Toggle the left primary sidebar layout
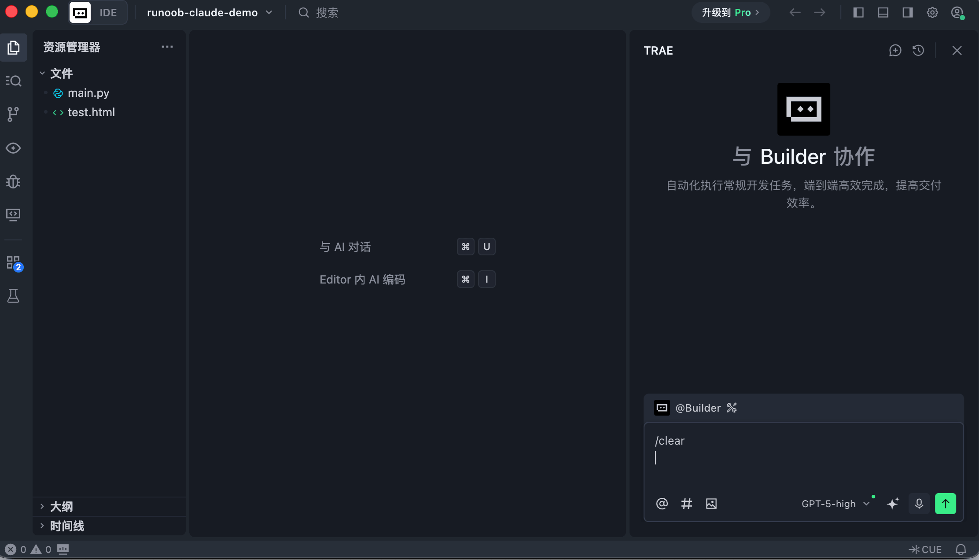Screen dimensions: 979x560 858,13
